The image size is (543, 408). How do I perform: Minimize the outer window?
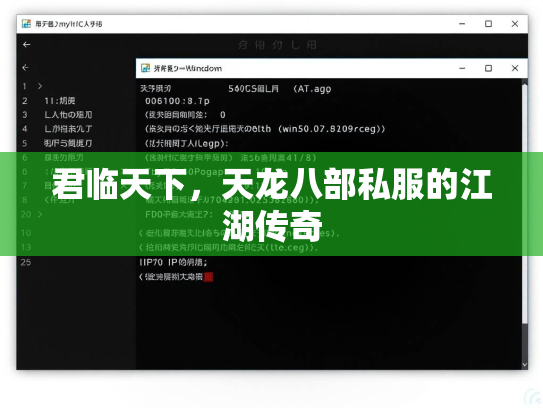(x=462, y=24)
